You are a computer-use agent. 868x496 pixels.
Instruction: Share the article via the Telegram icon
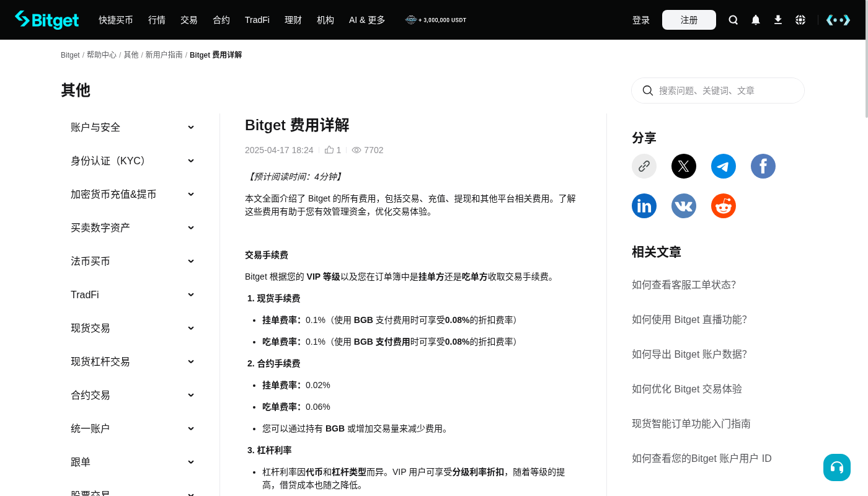[724, 166]
